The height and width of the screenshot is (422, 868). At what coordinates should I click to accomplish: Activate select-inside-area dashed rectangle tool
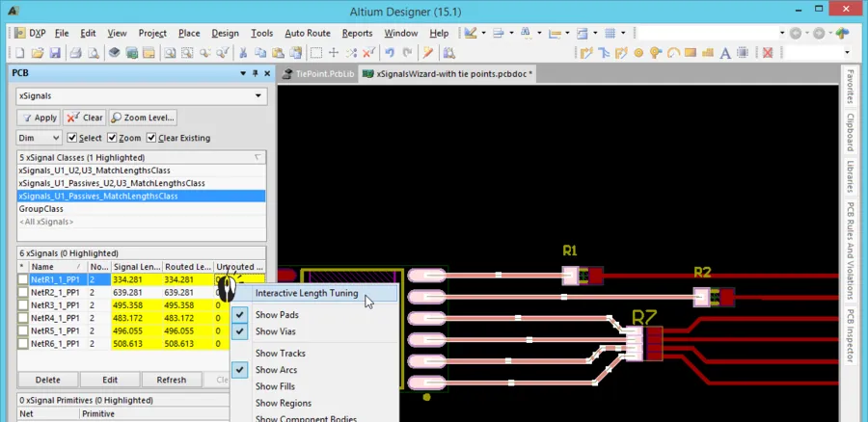[x=316, y=53]
